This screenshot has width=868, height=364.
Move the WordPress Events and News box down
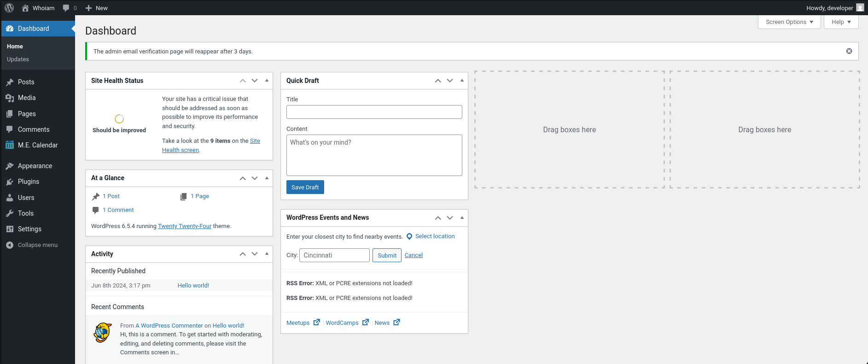tap(450, 217)
